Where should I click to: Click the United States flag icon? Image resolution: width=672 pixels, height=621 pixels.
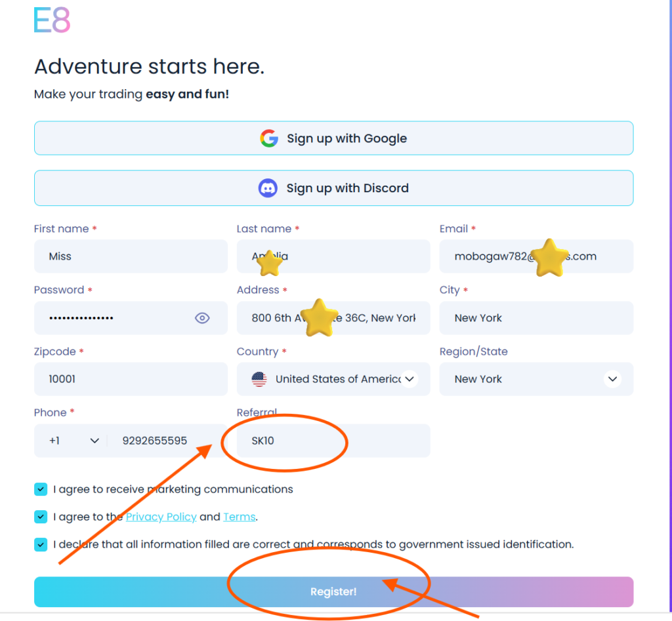259,379
